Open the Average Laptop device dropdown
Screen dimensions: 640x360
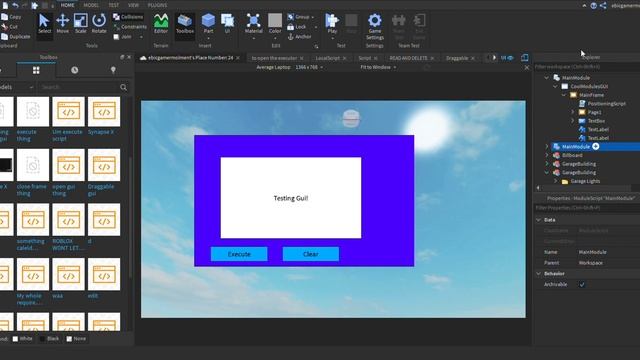coord(289,67)
